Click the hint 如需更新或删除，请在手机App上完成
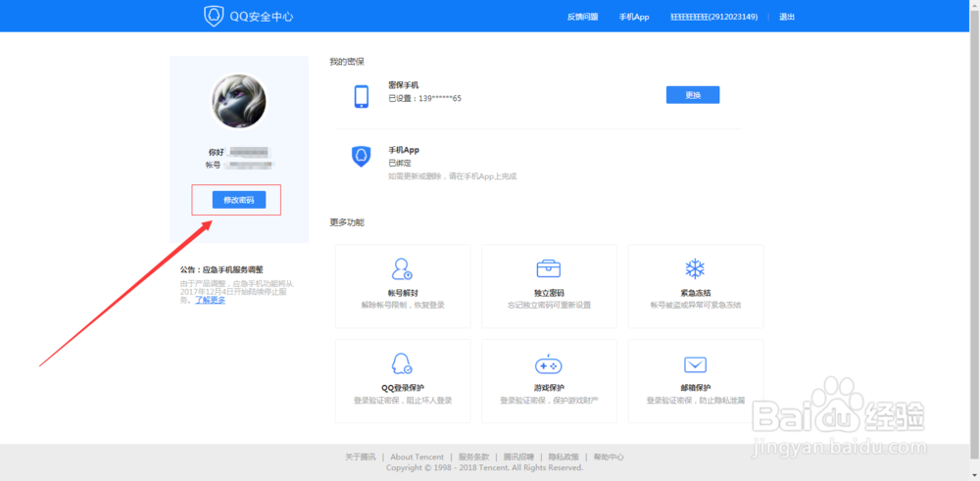This screenshot has width=980, height=481. pos(453,176)
